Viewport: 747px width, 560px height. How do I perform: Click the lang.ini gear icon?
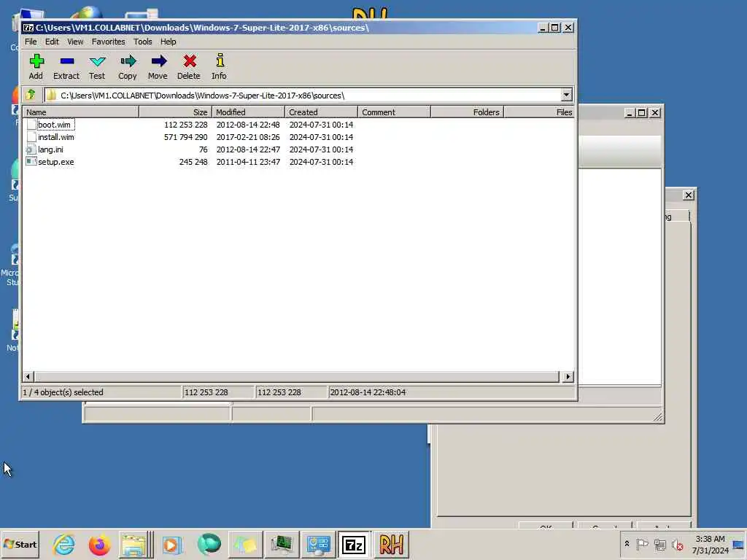[x=31, y=149]
